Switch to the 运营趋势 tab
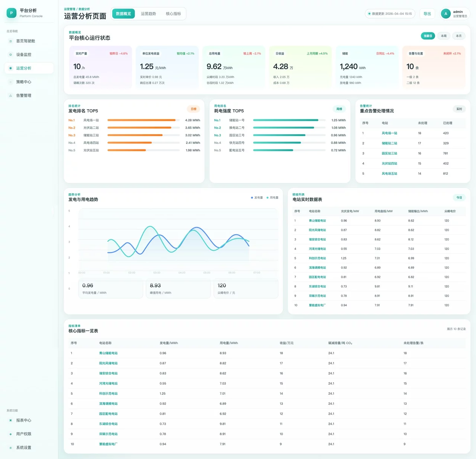Screen dimensions: 476x459 tap(148, 14)
